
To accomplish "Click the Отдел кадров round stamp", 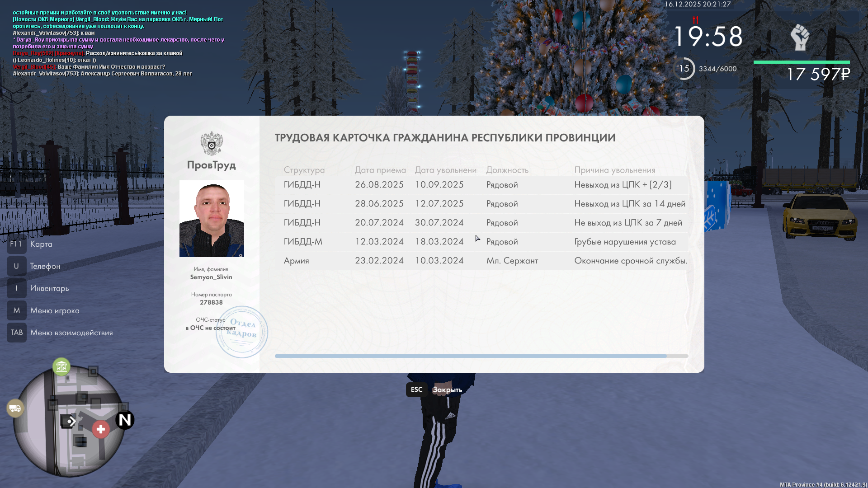I will (x=242, y=332).
